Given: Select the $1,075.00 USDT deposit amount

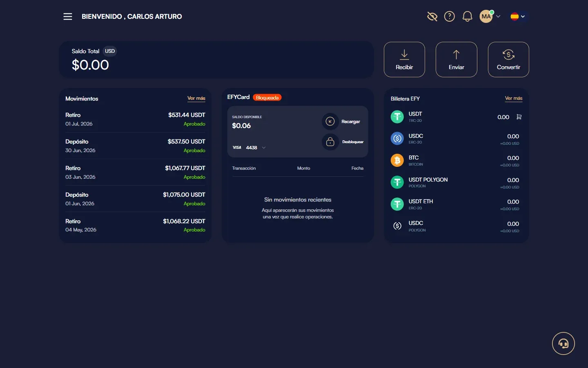Looking at the screenshot, I should pyautogui.click(x=184, y=195).
